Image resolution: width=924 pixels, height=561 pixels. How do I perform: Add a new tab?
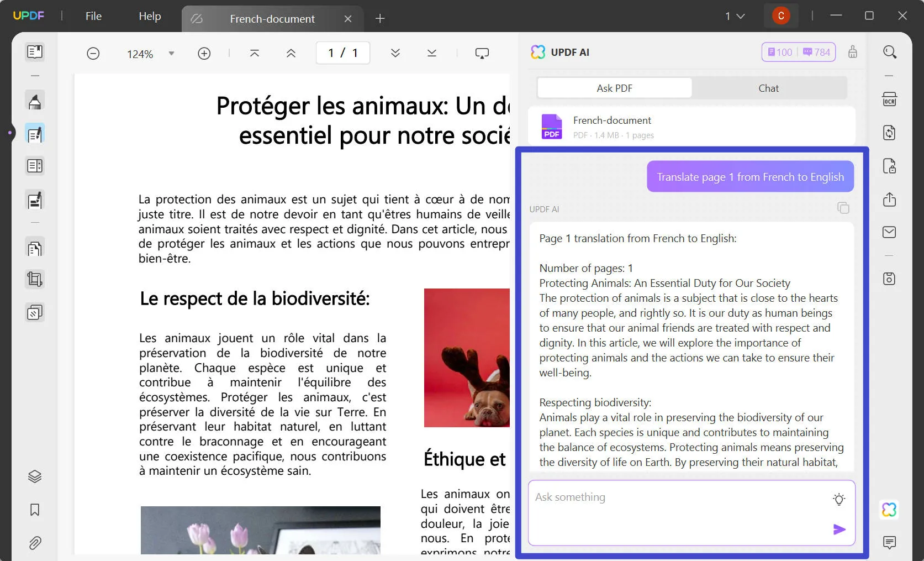point(380,19)
